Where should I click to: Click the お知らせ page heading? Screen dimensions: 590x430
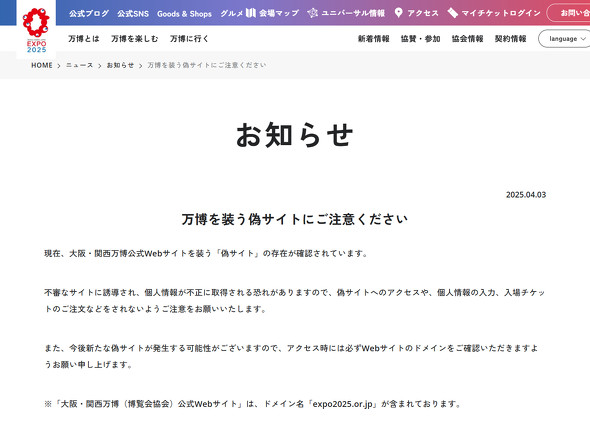click(x=295, y=135)
